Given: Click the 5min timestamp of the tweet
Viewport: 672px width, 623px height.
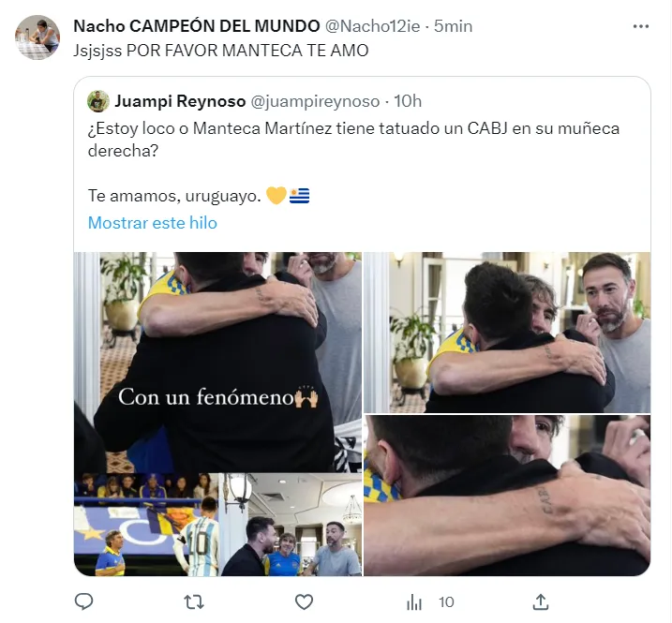Looking at the screenshot, I should (453, 26).
